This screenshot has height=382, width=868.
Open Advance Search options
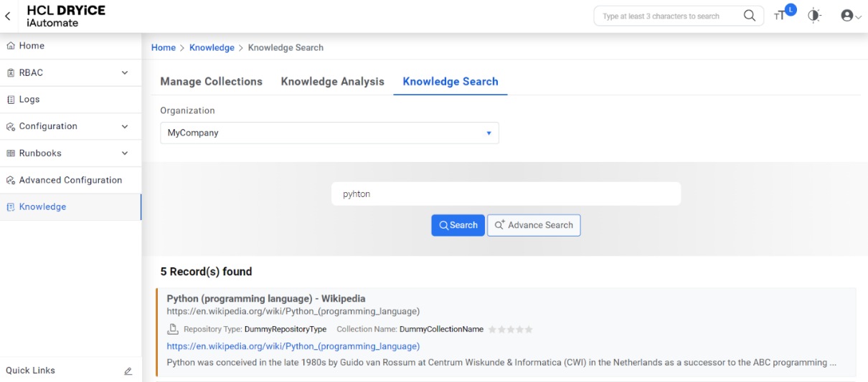click(x=534, y=225)
